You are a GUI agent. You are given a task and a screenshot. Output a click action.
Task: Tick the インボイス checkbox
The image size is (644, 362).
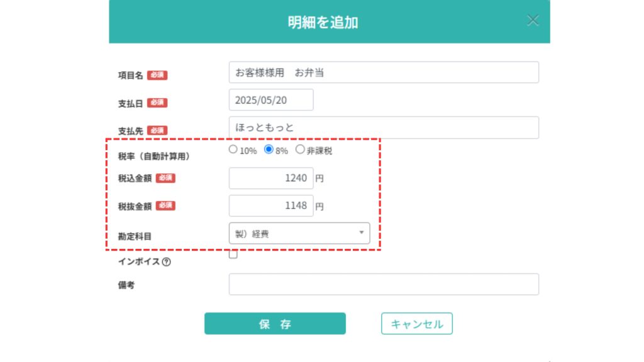[x=233, y=255]
